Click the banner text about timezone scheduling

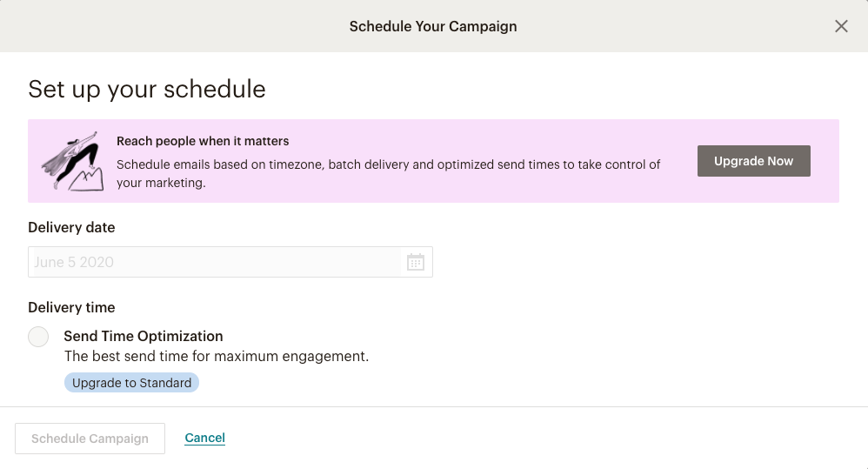[388, 173]
